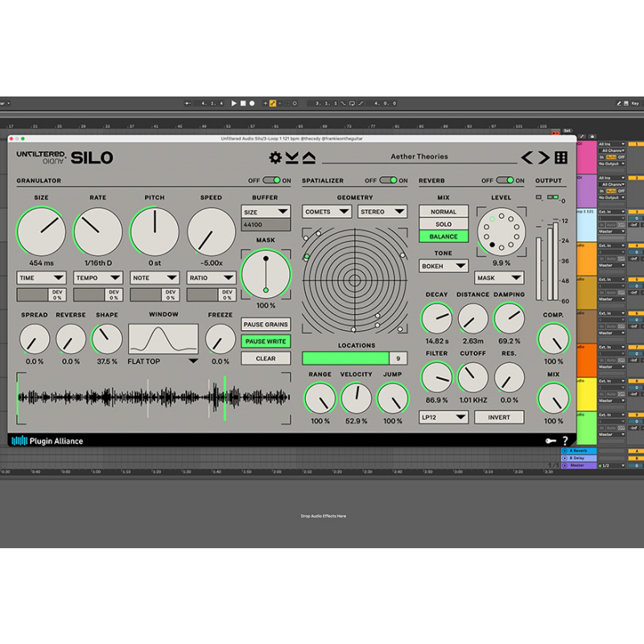Select the B Delay return track in Ableton

579,458
